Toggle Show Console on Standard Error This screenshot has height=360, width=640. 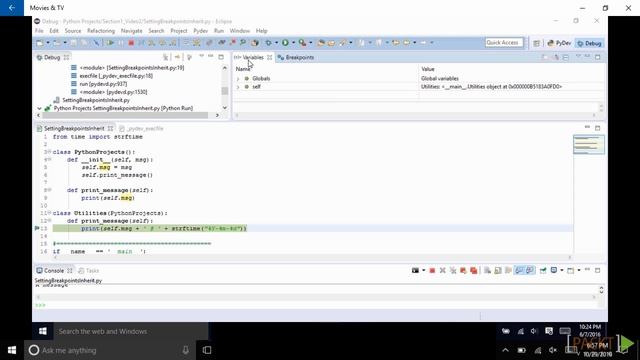pos(530,270)
